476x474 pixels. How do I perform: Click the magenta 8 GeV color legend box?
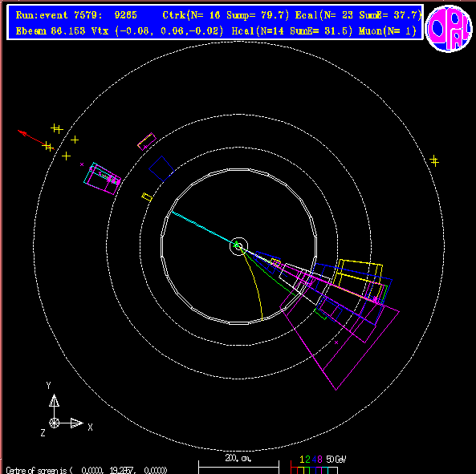[x=319, y=470]
